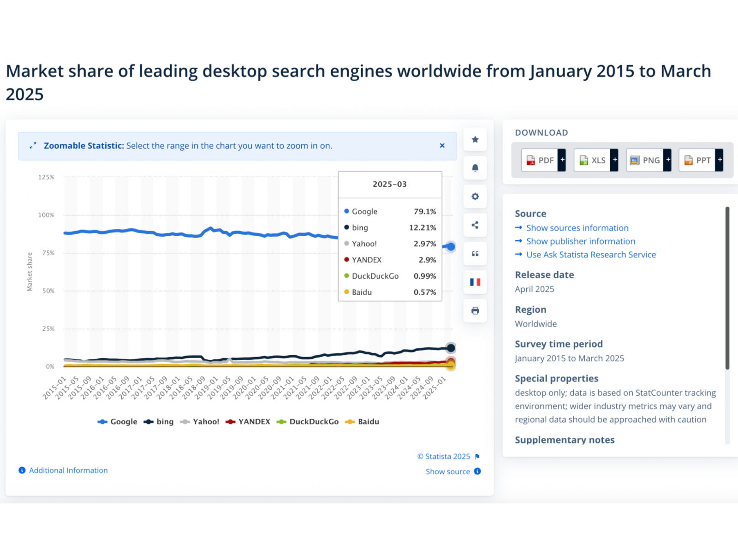738x560 pixels.
Task: Toggle bing series in chart legend
Action: click(x=159, y=422)
